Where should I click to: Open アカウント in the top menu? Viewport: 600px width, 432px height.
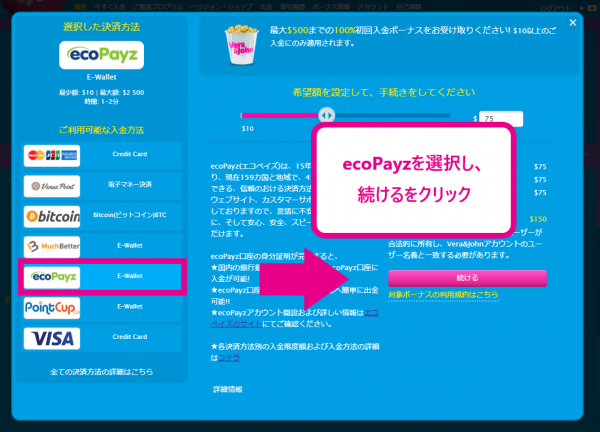[x=373, y=7]
